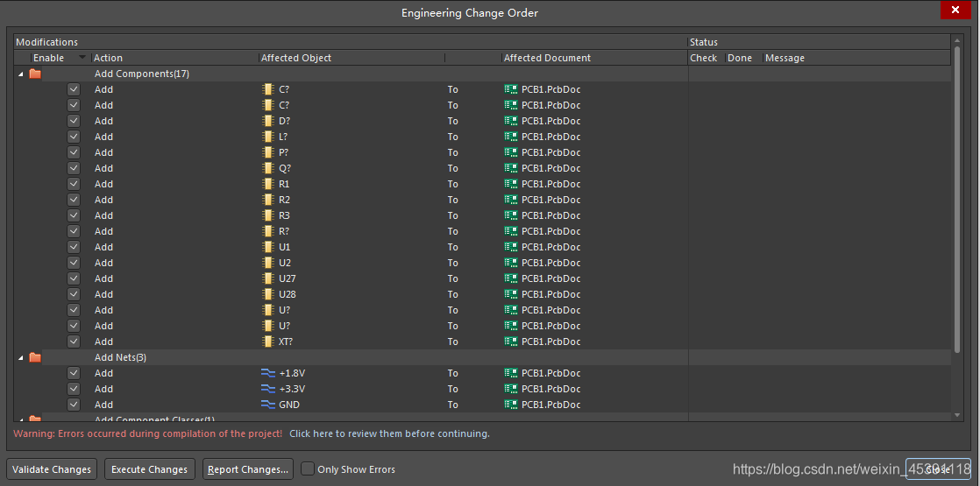Click the Affected Document column header
The image size is (980, 486).
[594, 58]
